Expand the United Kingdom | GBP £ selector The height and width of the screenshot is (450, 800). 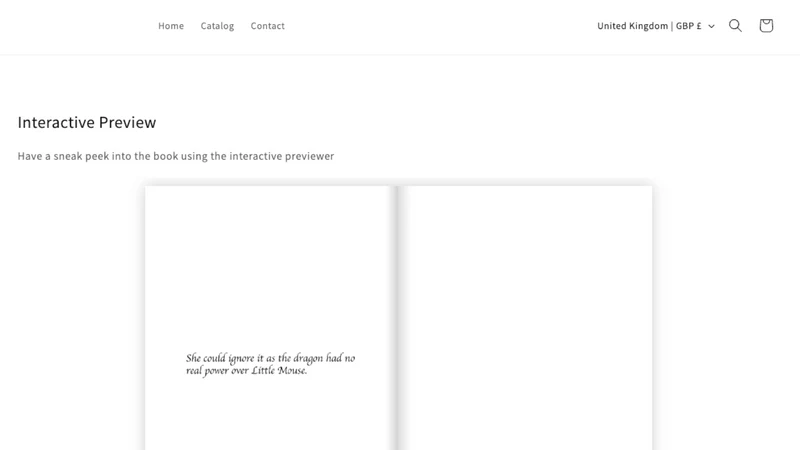(x=656, y=26)
